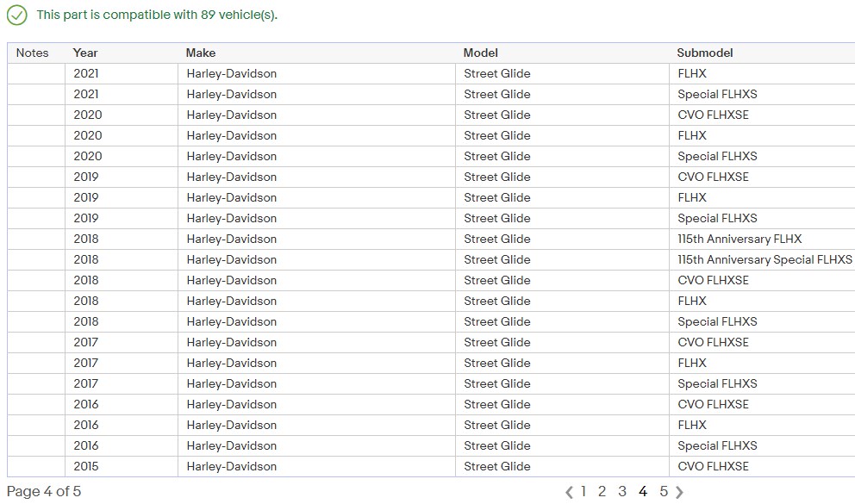Go to page 1 of results
The height and width of the screenshot is (504, 855).
click(584, 491)
